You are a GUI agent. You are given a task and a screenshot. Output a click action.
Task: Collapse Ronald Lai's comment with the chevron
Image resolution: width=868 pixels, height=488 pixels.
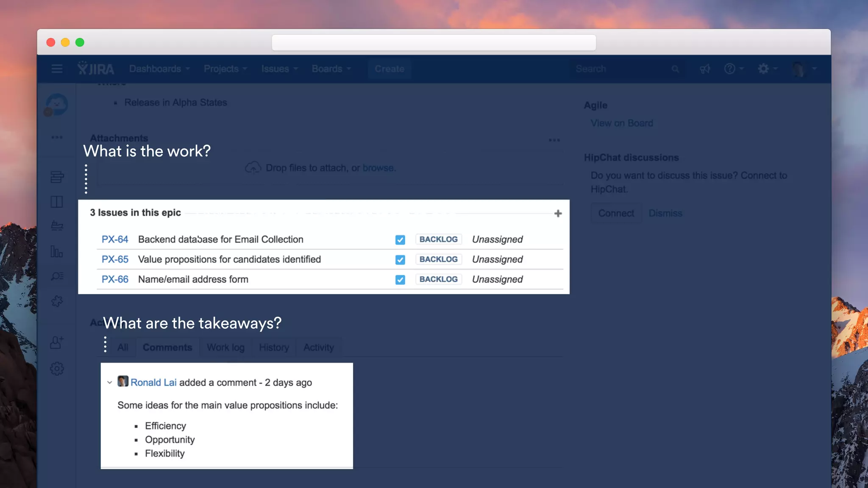pyautogui.click(x=110, y=383)
